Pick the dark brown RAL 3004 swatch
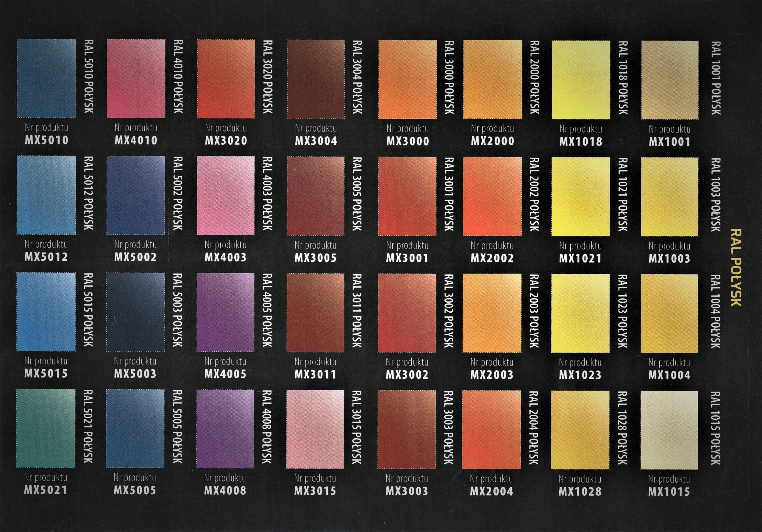 tap(316, 79)
